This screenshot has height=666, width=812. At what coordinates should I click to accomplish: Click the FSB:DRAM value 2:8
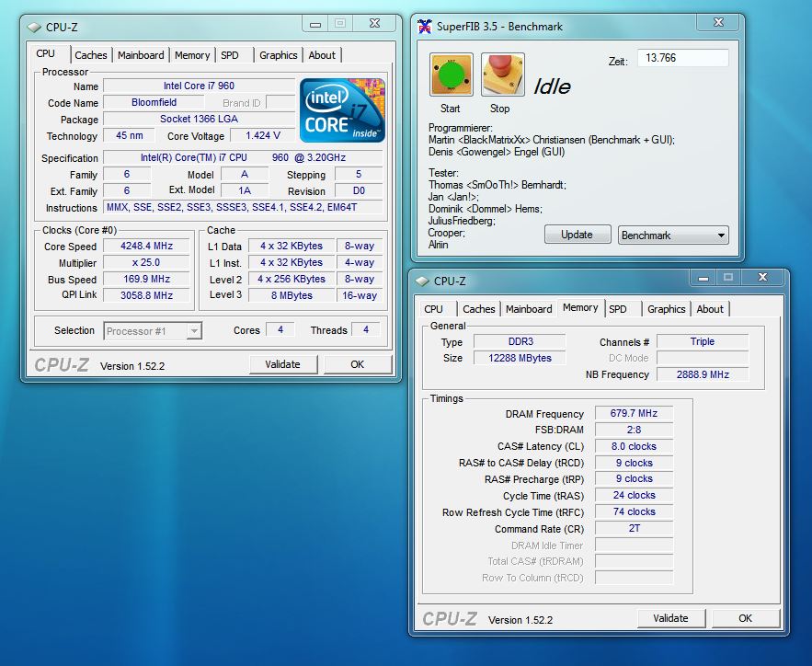[x=634, y=430]
